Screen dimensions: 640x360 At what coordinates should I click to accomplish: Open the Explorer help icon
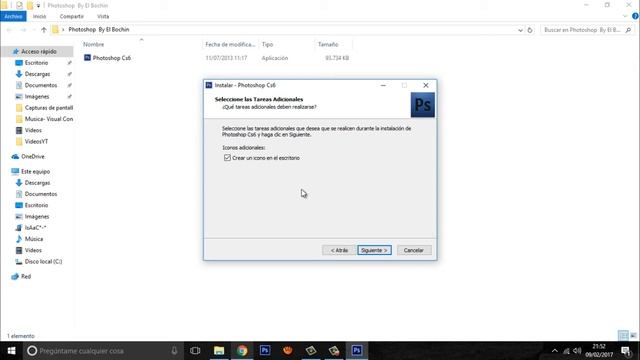(x=635, y=16)
